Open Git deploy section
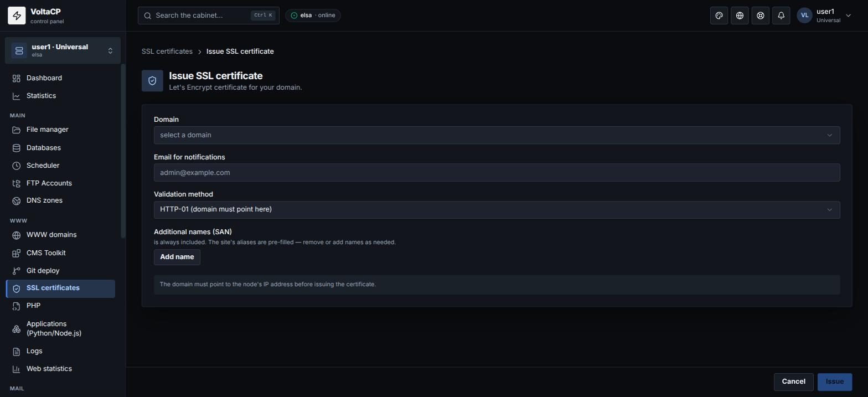The width and height of the screenshot is (868, 397). [x=61, y=271]
